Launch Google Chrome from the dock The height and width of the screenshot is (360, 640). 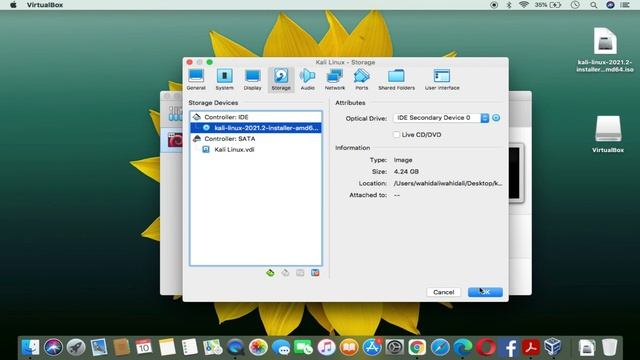coord(417,347)
